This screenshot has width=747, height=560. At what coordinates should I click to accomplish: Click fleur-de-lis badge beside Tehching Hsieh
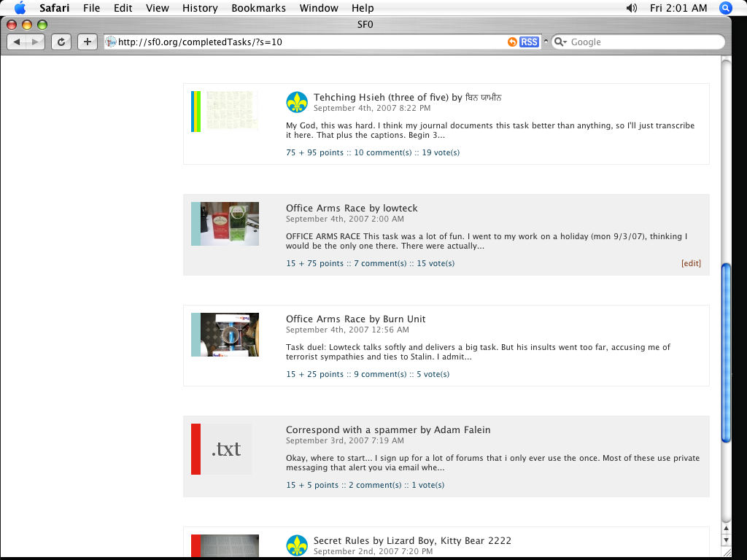click(297, 102)
